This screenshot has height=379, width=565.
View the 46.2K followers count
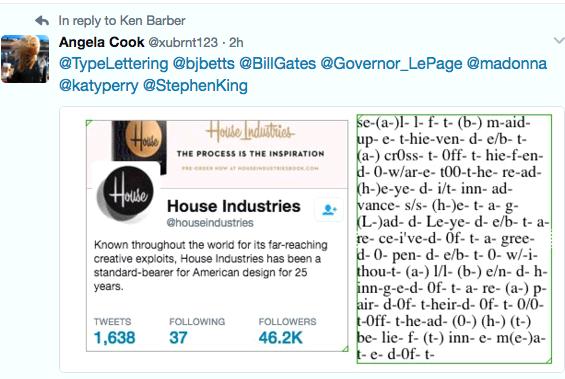(x=281, y=338)
